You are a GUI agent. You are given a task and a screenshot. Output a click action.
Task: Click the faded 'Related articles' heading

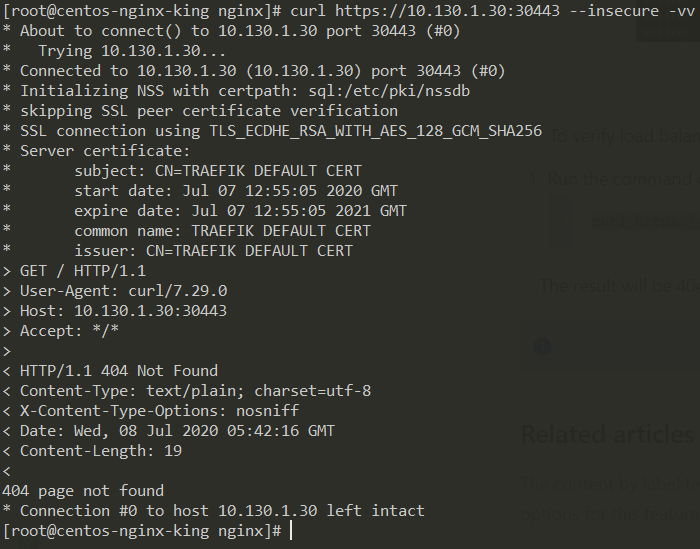point(607,434)
